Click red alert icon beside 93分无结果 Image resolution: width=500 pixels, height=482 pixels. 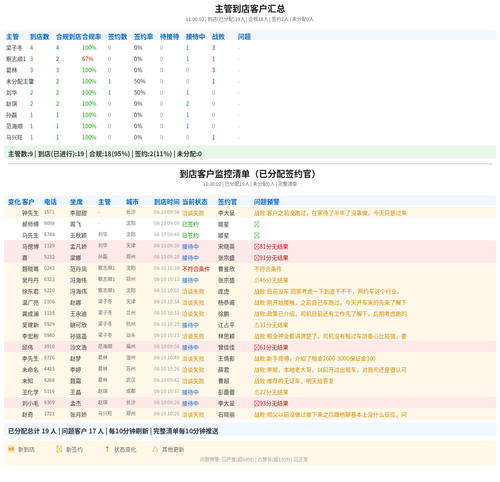click(x=257, y=403)
